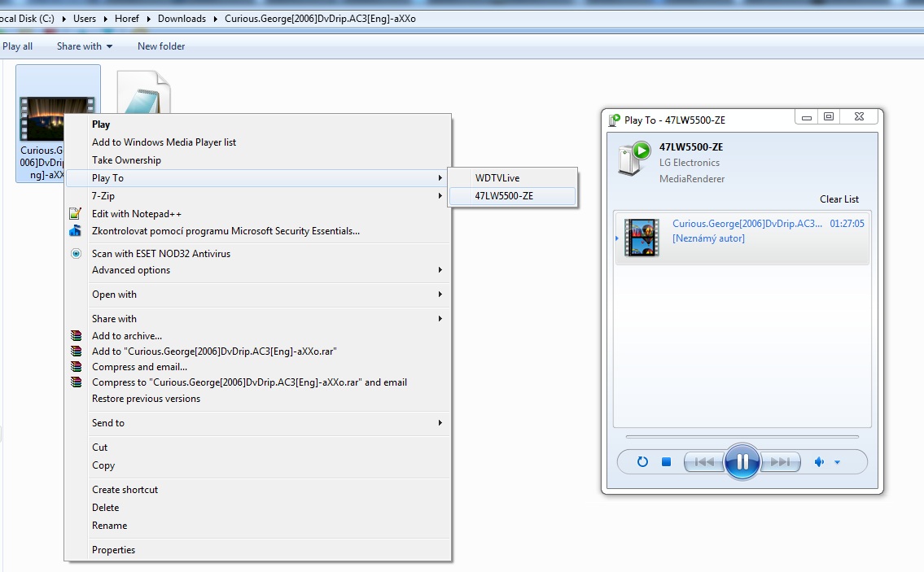Pause the video with the round pause button

tap(742, 462)
